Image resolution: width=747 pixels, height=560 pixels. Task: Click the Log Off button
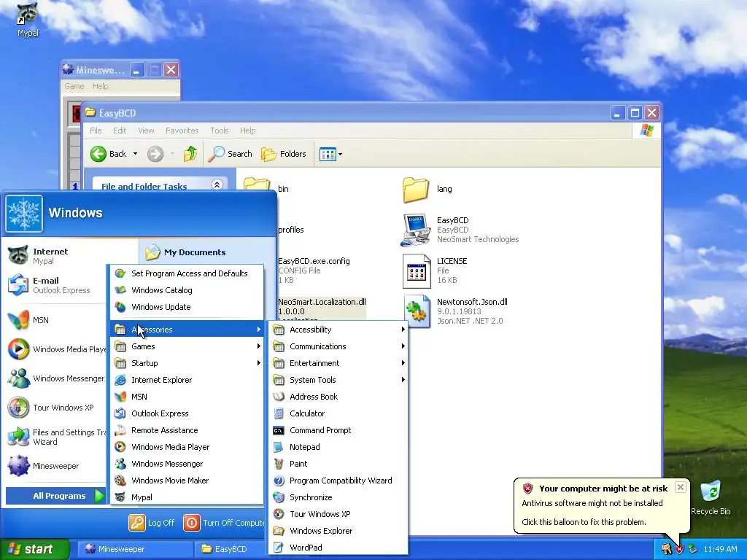click(152, 523)
